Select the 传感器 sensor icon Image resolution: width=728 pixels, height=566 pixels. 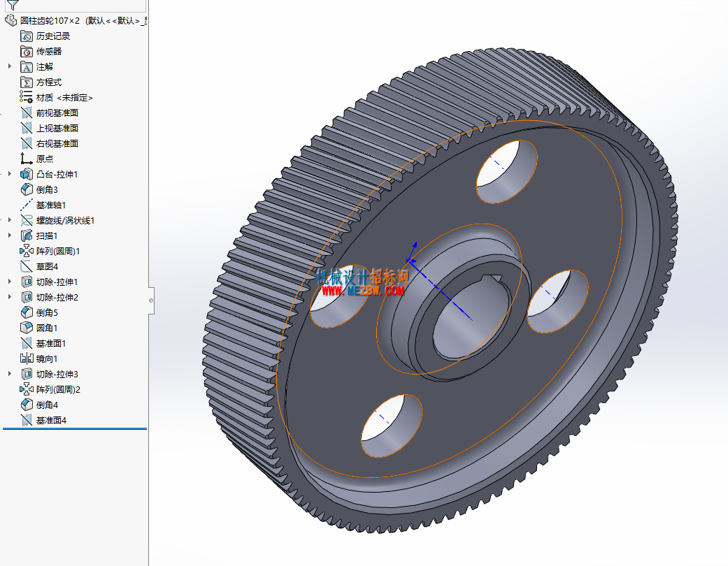point(27,52)
